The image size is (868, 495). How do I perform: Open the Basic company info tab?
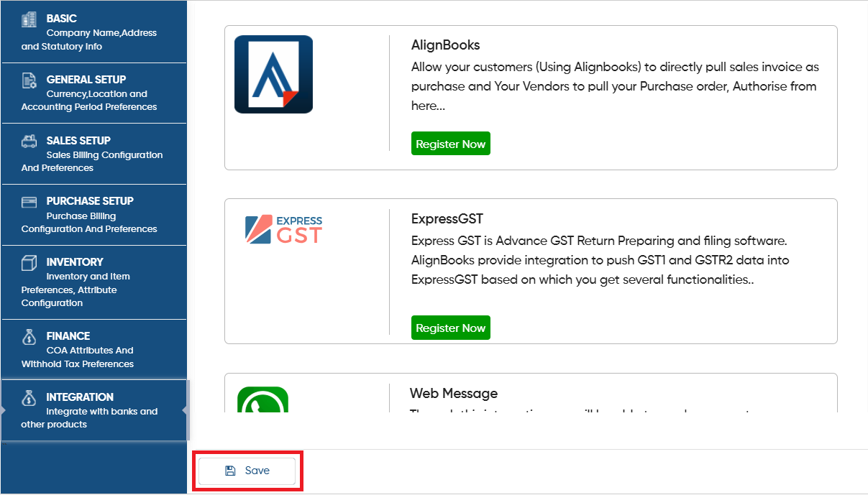coord(93,32)
